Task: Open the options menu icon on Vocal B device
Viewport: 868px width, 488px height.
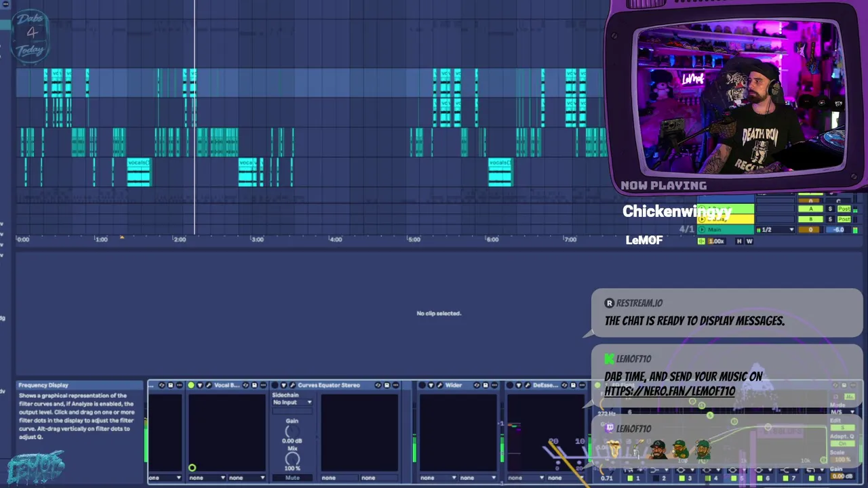Action: 264,385
